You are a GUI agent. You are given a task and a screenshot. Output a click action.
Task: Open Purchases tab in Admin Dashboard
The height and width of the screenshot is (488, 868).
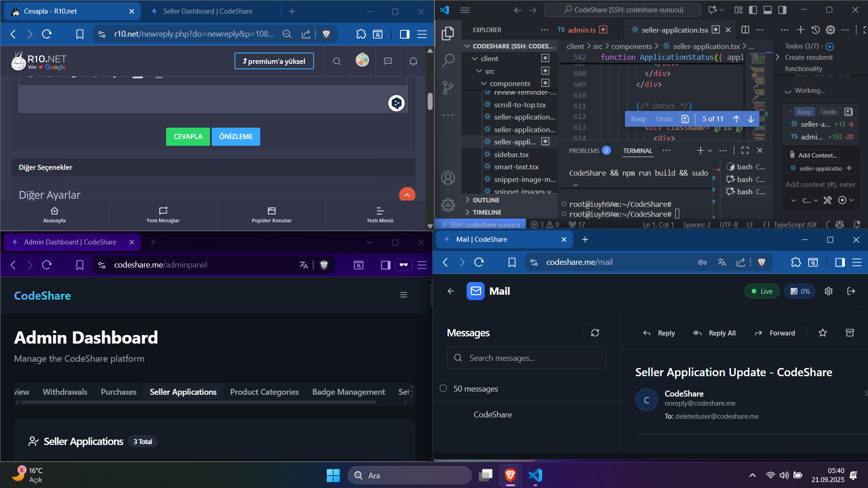pyautogui.click(x=119, y=392)
